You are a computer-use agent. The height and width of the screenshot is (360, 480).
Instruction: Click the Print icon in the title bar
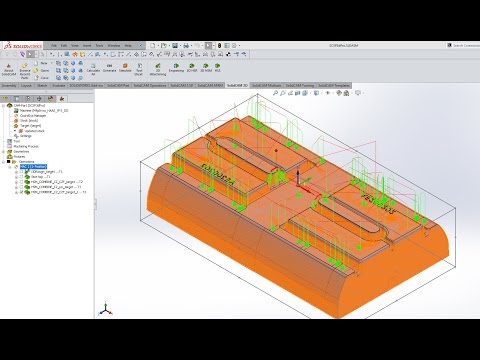pos(186,46)
